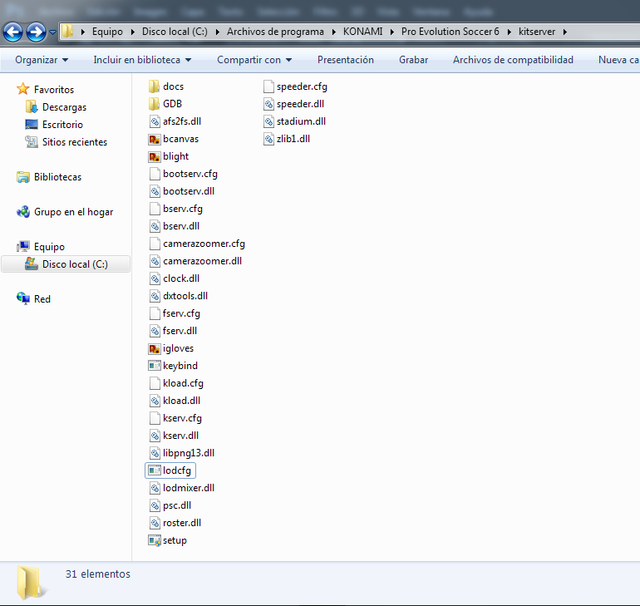Navigate to Archivos de programa breadcrumb
This screenshot has height=606, width=640.
(x=275, y=32)
